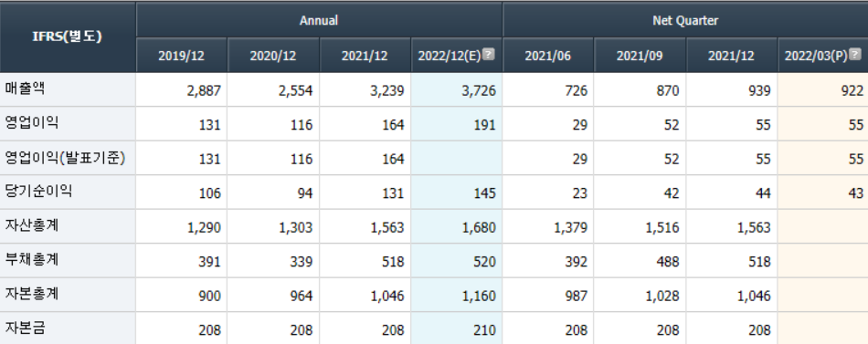Click 매출액 value 2,554 for 2020/12
The height and width of the screenshot is (344, 868).
(x=296, y=90)
